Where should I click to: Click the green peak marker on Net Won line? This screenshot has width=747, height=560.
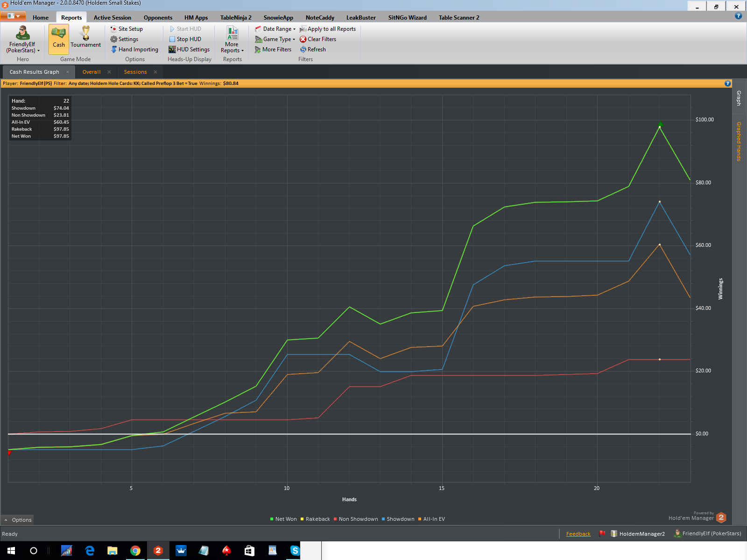pyautogui.click(x=660, y=125)
